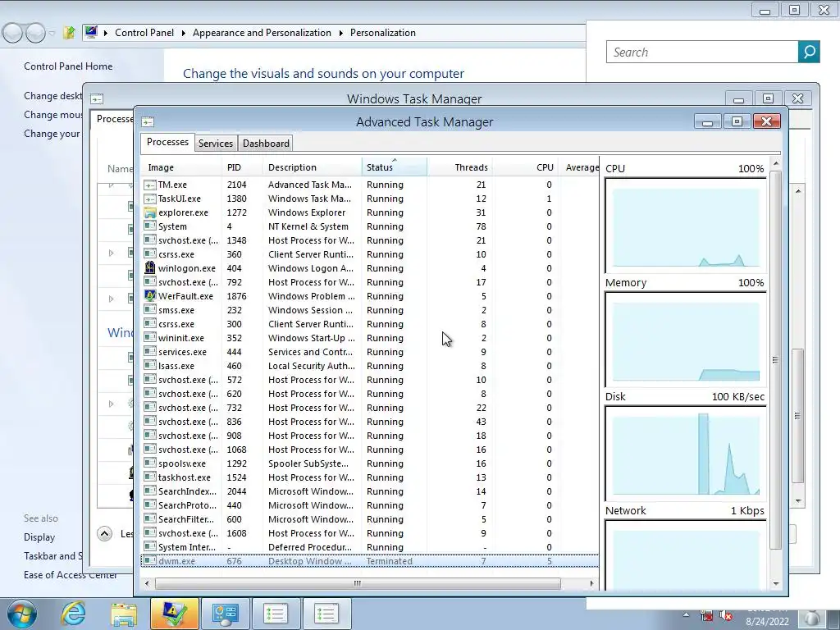
Task: Open File Explorer from the taskbar
Action: [124, 614]
